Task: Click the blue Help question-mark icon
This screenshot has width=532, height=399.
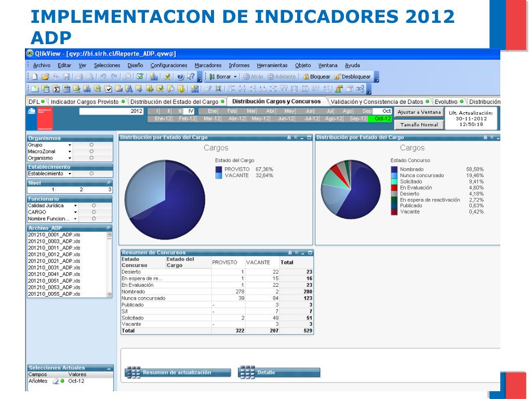Action: point(180,77)
